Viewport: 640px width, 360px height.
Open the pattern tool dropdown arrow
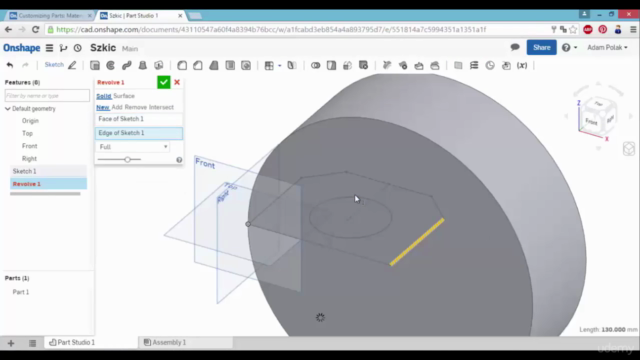(280, 65)
